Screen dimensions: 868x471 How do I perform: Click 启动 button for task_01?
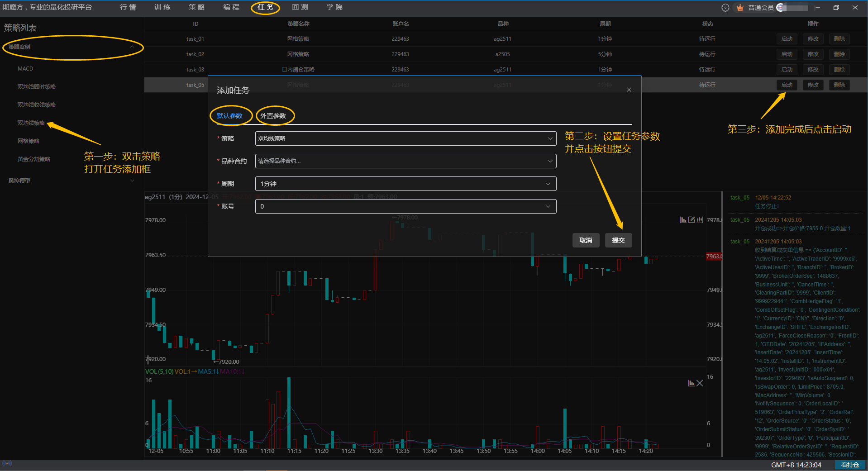point(787,39)
